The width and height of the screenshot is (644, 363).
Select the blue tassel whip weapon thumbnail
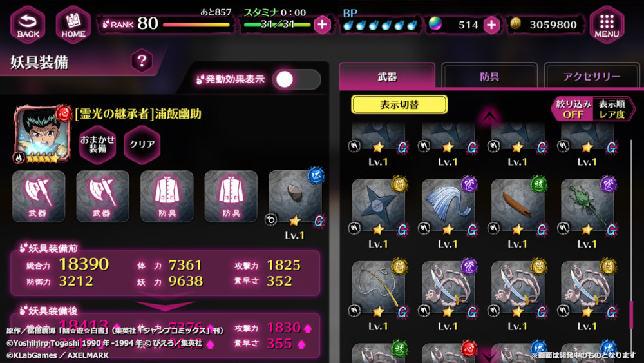(x=448, y=206)
